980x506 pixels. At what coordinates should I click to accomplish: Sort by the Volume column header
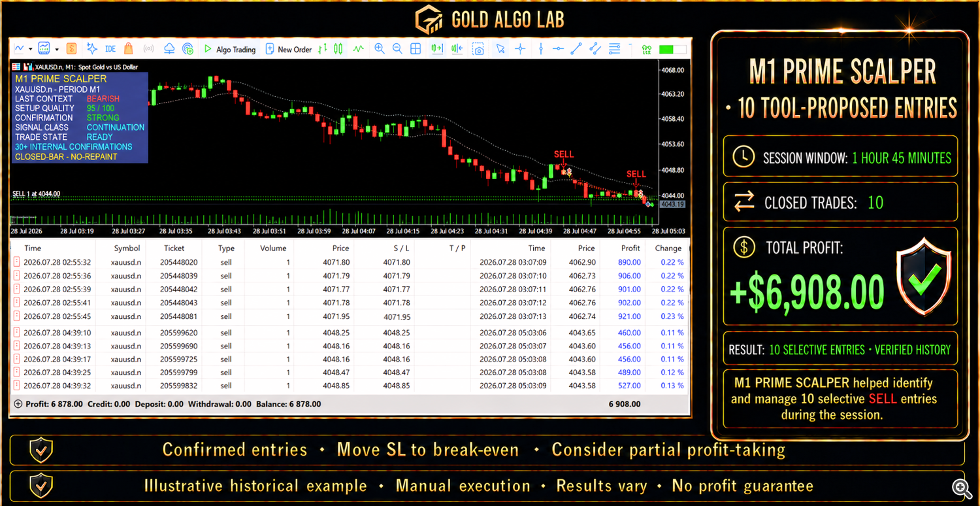coord(273,248)
